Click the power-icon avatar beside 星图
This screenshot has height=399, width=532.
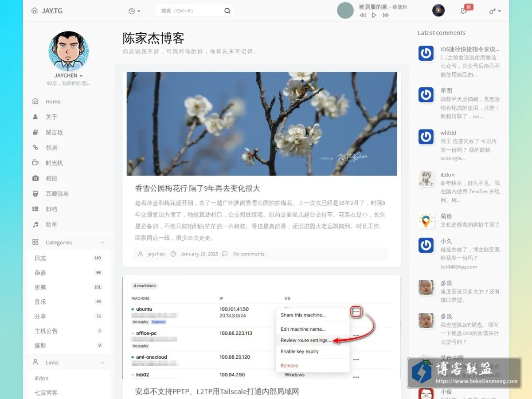pos(426,94)
